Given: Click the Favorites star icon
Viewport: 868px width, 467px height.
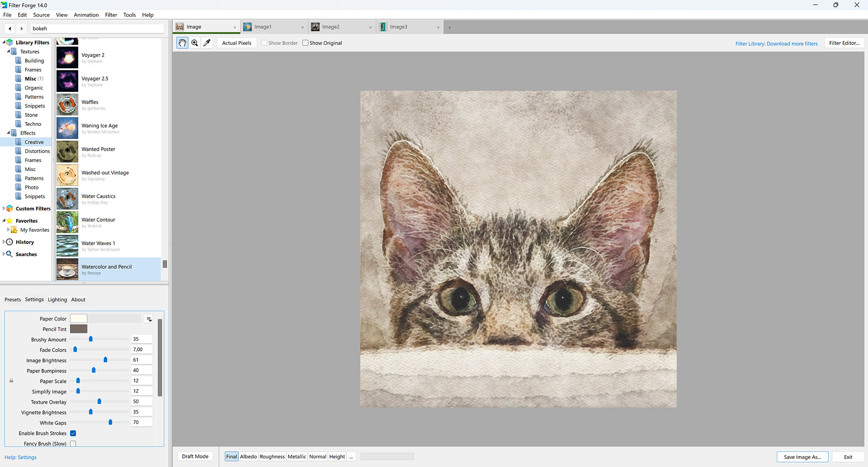Looking at the screenshot, I should pyautogui.click(x=10, y=221).
